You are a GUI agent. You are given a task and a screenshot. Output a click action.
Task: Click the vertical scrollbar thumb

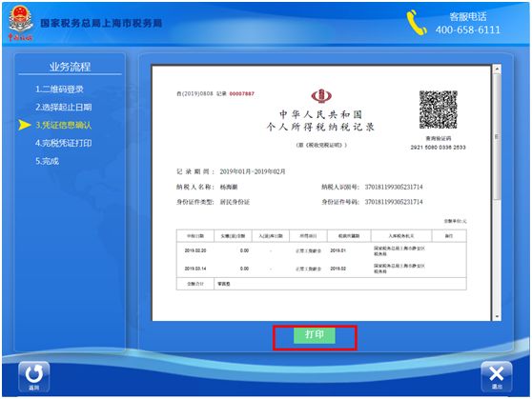[x=497, y=136]
